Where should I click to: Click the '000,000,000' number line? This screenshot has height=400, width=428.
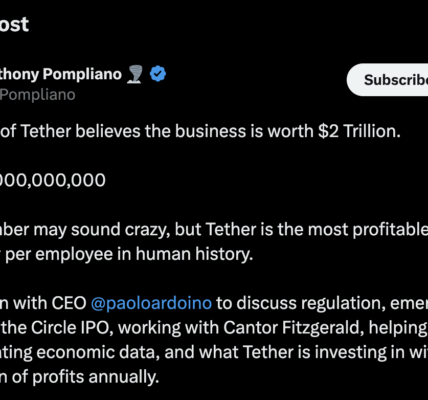pyautogui.click(x=53, y=180)
